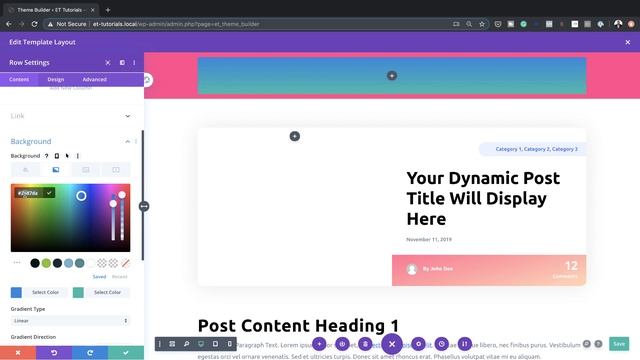Pick the teal-gray saved swatch
The image size is (640, 360).
coord(80,263)
